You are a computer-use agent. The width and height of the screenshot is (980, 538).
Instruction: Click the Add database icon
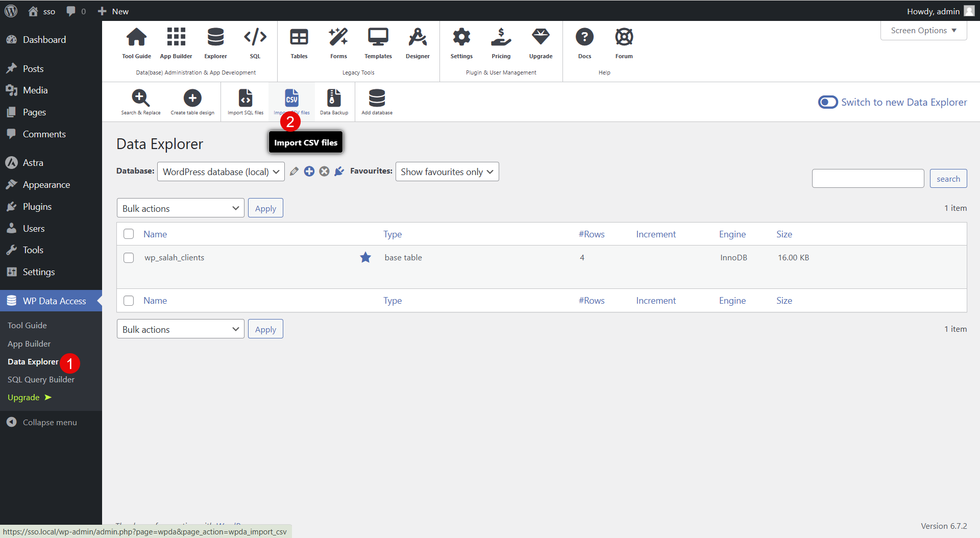tap(377, 102)
